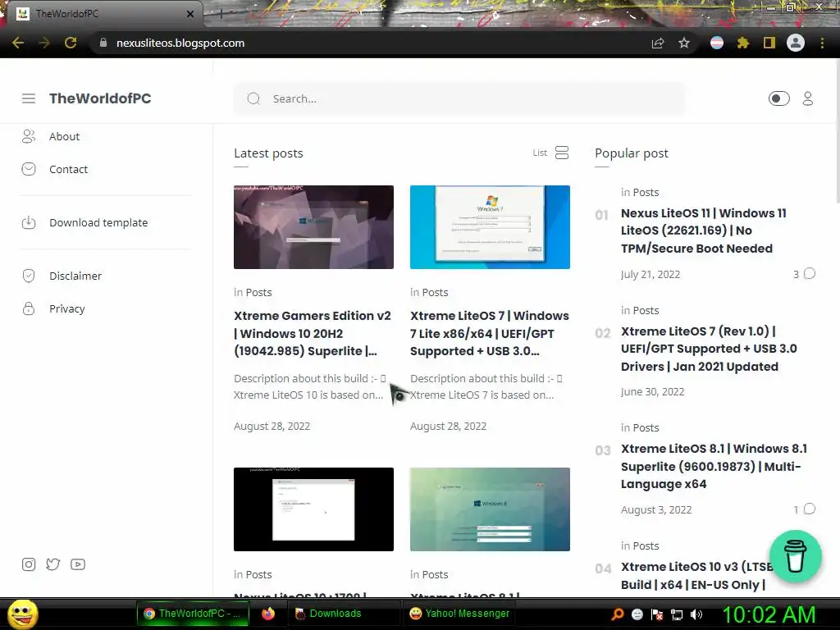840x630 pixels.
Task: Toggle the dark mode switch
Action: (x=778, y=98)
